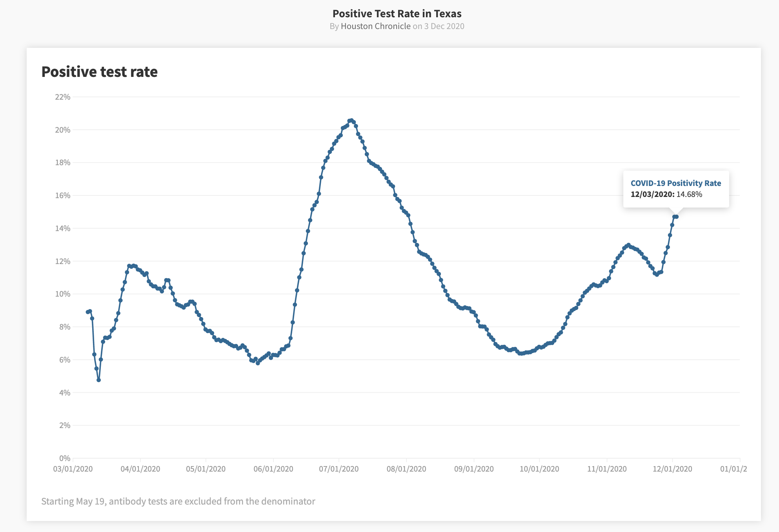This screenshot has width=779, height=532.
Task: Click the 03/01/2020 x-axis date label
Action: [73, 469]
